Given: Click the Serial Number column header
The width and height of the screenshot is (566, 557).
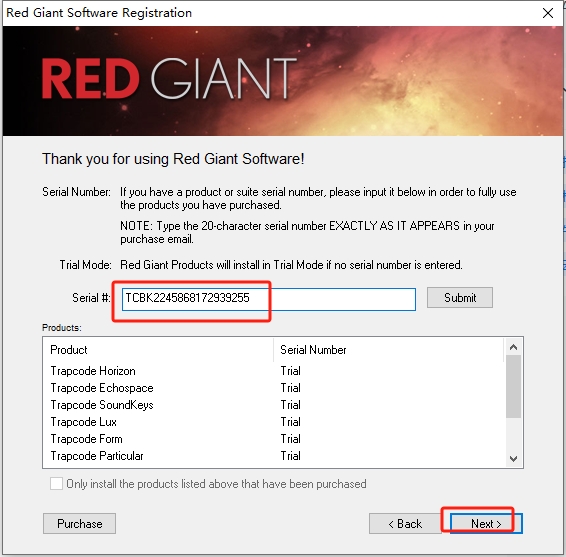Looking at the screenshot, I should pyautogui.click(x=388, y=349).
